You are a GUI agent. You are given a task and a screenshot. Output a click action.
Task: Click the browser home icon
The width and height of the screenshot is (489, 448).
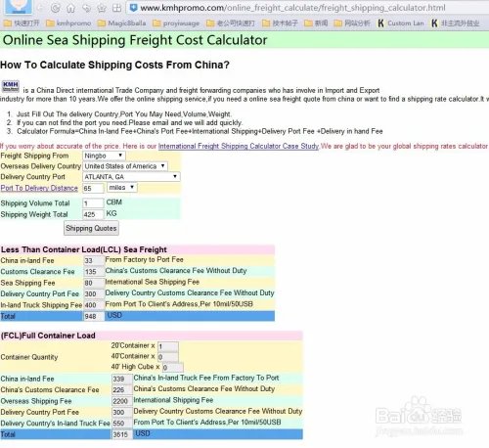pyautogui.click(x=70, y=8)
